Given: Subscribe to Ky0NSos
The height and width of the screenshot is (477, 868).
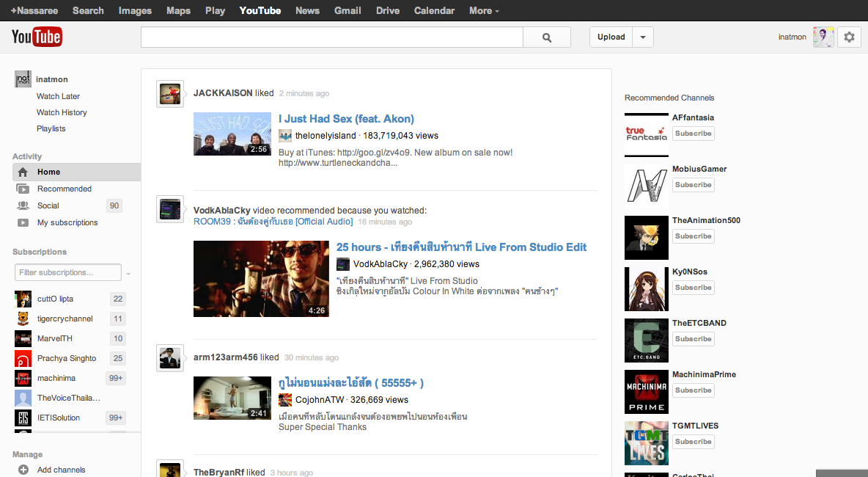Looking at the screenshot, I should point(693,288).
